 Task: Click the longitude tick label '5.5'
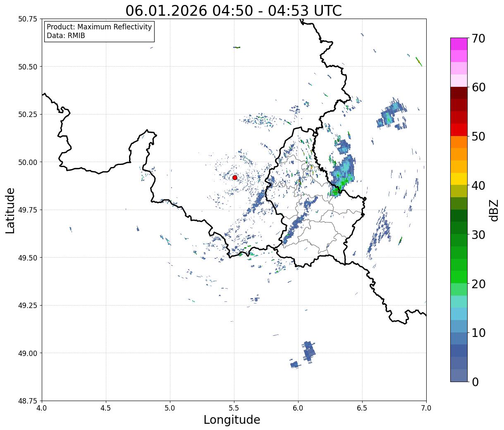point(234,408)
